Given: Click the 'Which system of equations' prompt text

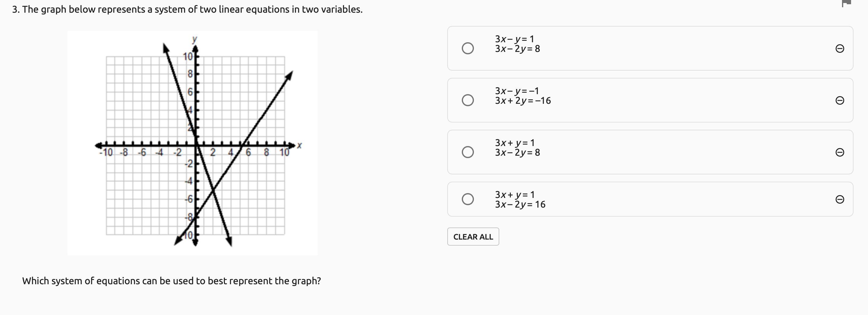Looking at the screenshot, I should pyautogui.click(x=171, y=281).
